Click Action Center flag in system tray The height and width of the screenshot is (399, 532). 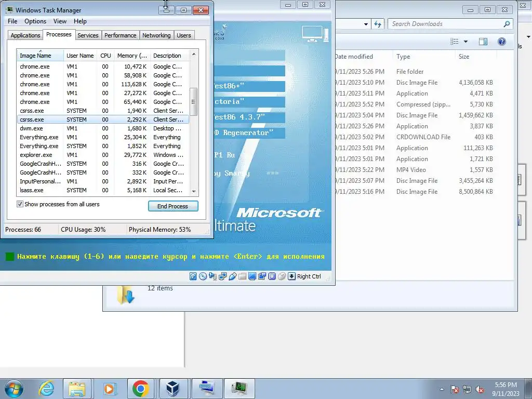click(x=455, y=389)
